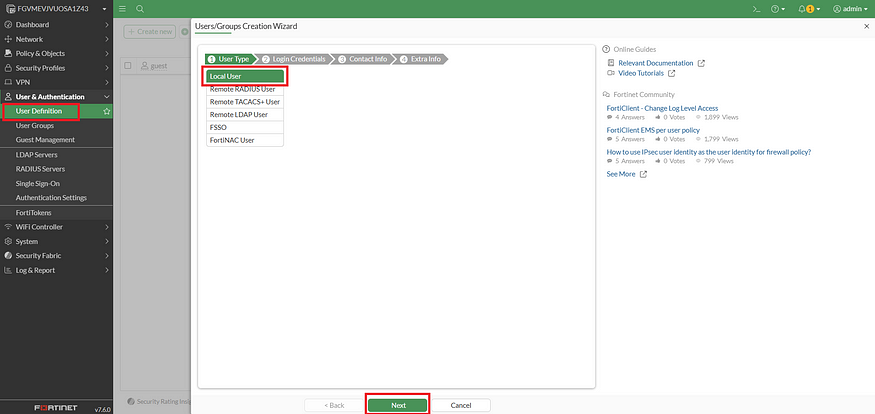The height and width of the screenshot is (414, 875).
Task: Click the Security Profiles lock icon
Action: point(8,68)
